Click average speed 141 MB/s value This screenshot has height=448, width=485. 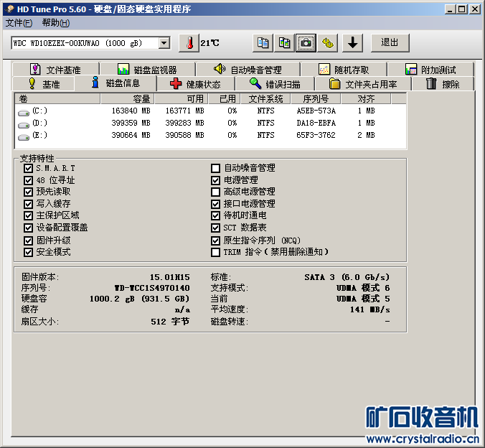370,309
